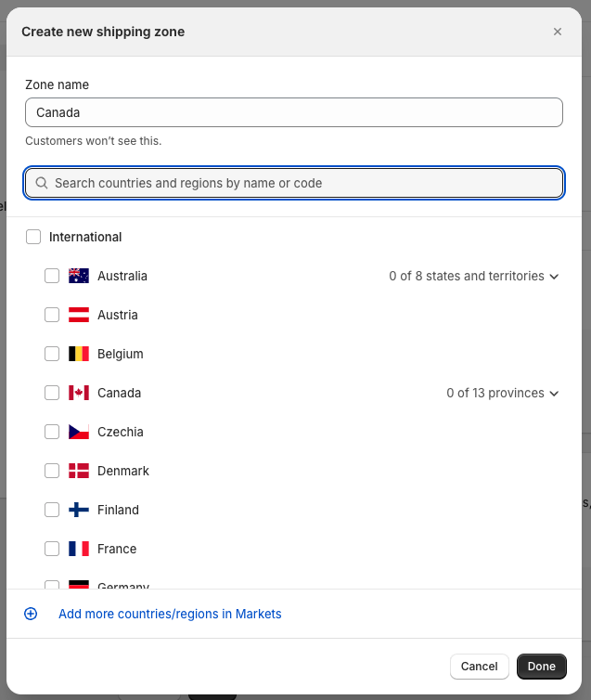Click the Austria flag icon
Viewport: 591px width, 700px height.
(79, 315)
